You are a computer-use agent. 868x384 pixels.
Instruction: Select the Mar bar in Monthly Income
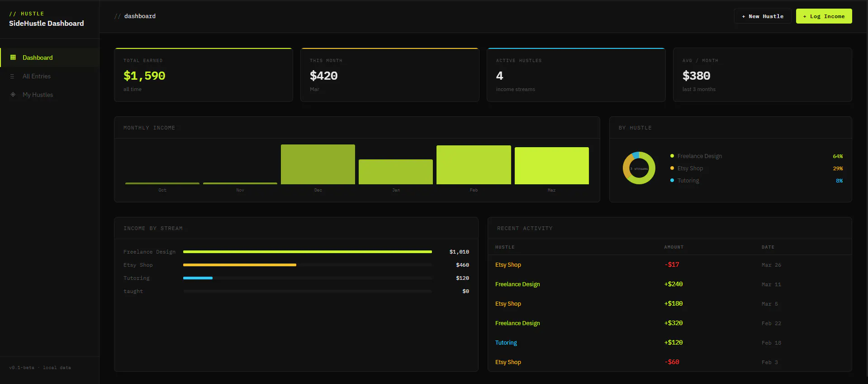(552, 166)
